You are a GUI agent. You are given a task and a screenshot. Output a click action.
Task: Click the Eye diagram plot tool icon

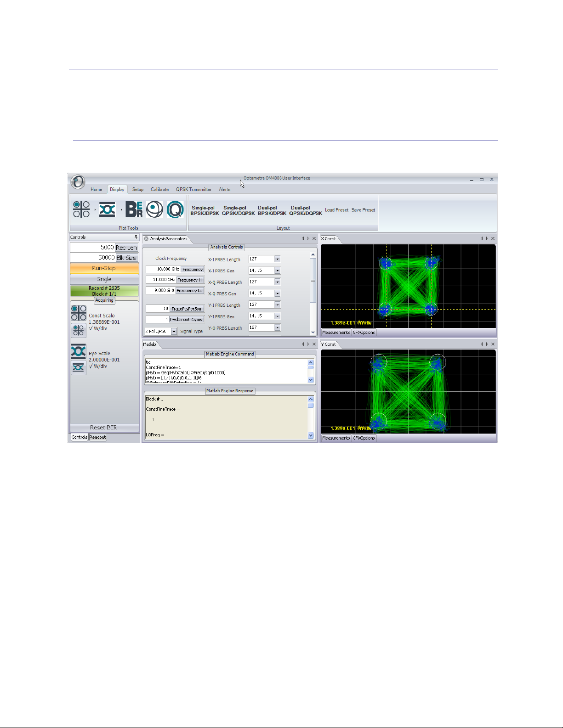point(108,209)
